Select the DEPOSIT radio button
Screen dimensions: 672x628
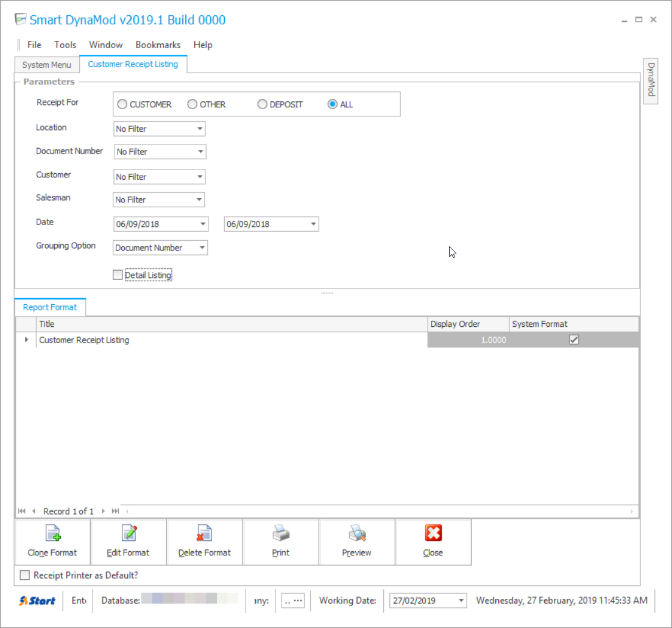point(263,104)
